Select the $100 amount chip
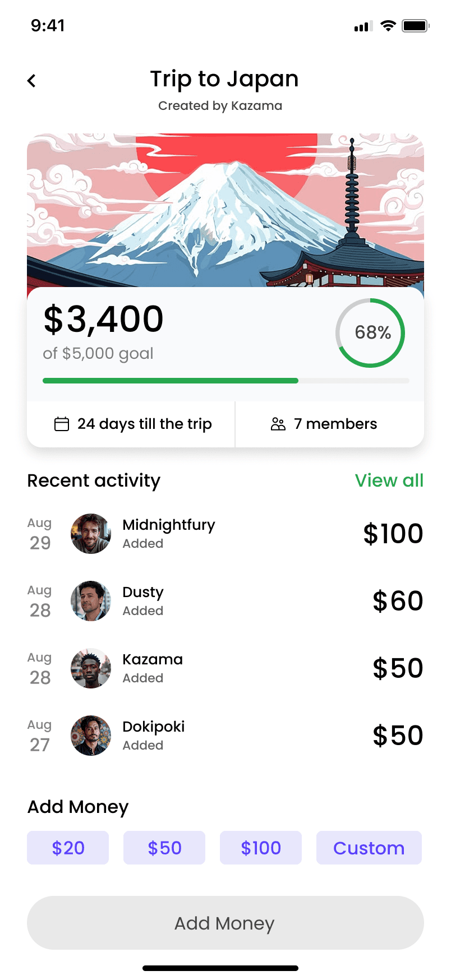Screen dimensions: 451x980 click(261, 848)
